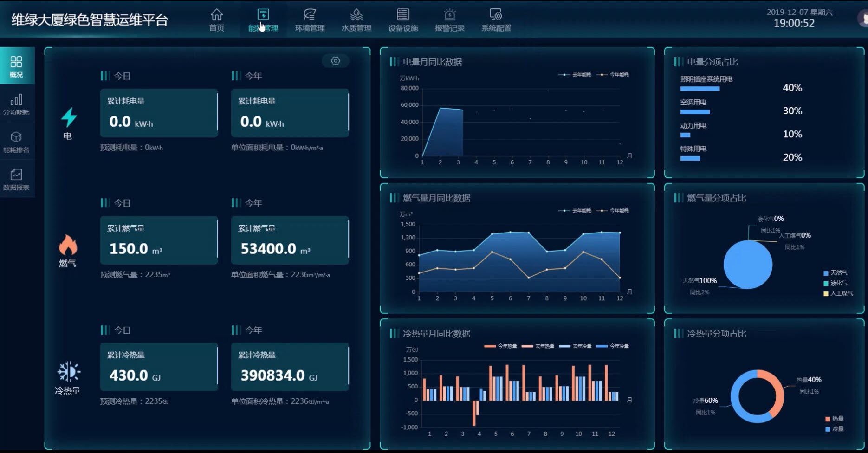Click the 电 lightning bolt icon
Image resolution: width=868 pixels, height=453 pixels.
[69, 117]
